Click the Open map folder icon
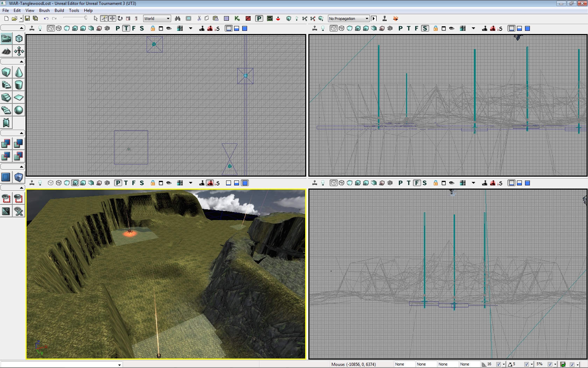This screenshot has height=368, width=588. [x=14, y=19]
